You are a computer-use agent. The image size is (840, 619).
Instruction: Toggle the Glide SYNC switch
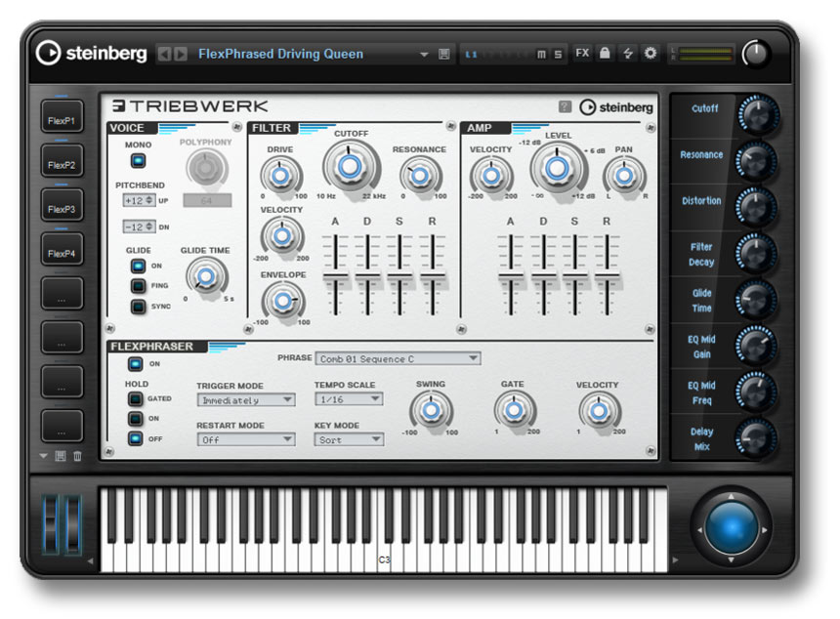138,307
